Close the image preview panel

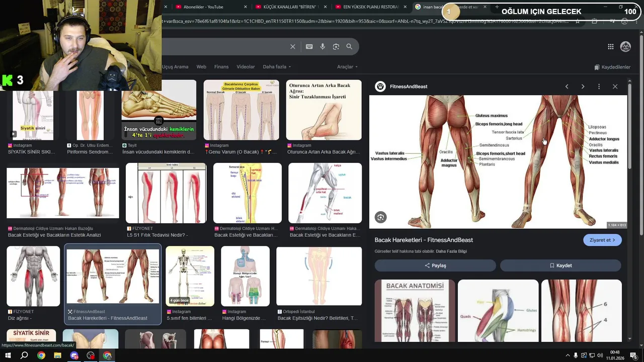point(615,86)
